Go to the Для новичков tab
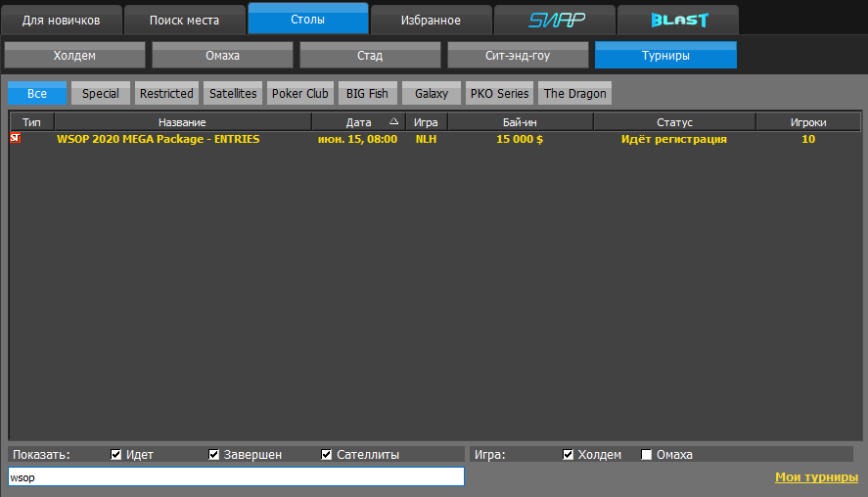868x497 pixels. click(x=62, y=20)
